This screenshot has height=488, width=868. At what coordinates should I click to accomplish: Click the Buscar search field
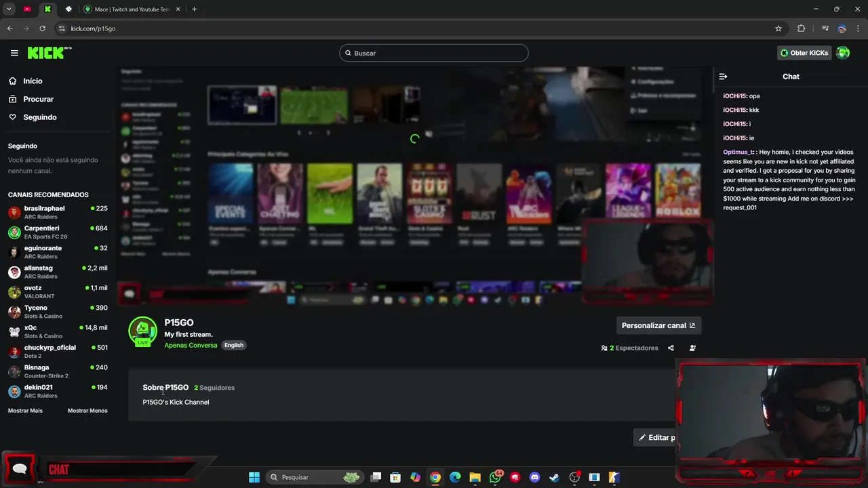(x=434, y=53)
